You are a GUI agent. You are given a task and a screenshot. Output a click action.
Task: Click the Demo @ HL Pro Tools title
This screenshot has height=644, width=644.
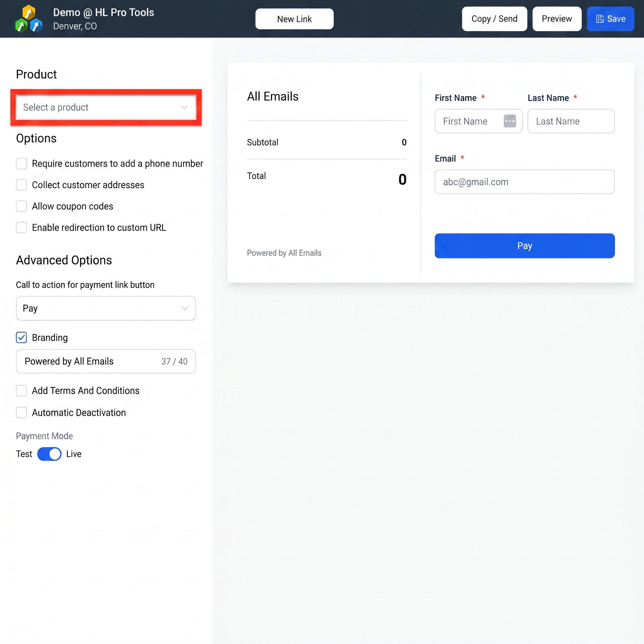click(104, 13)
